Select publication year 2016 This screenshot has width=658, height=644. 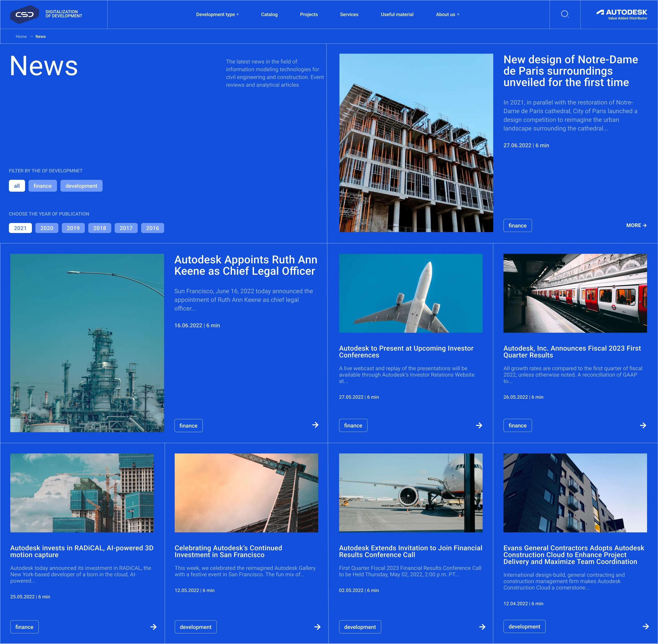pos(153,228)
